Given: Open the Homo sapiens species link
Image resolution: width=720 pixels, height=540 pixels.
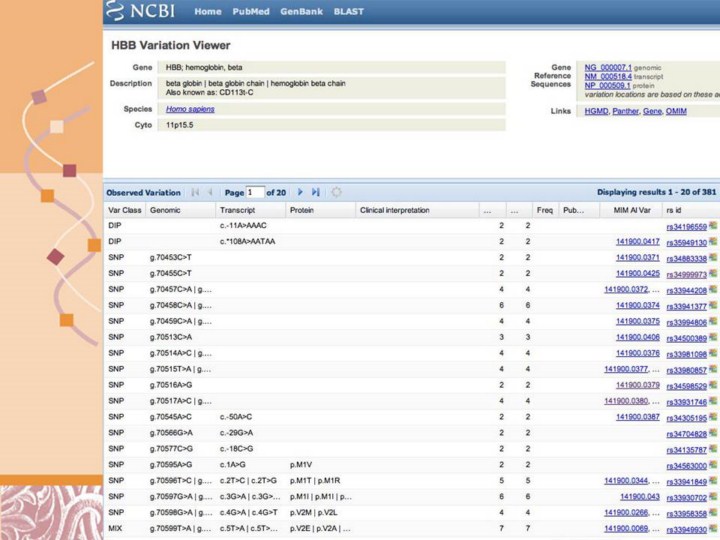Looking at the screenshot, I should pyautogui.click(x=190, y=109).
